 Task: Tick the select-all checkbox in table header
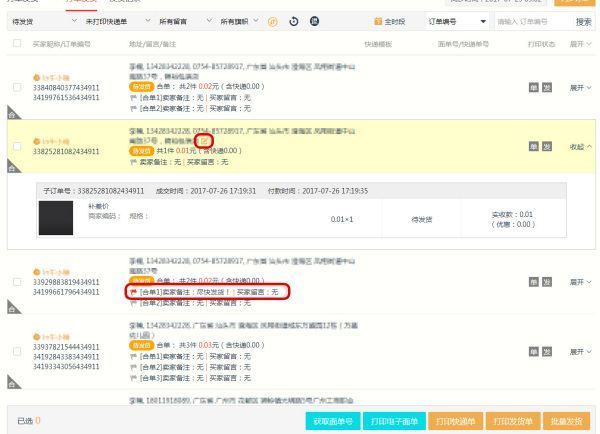[16, 44]
